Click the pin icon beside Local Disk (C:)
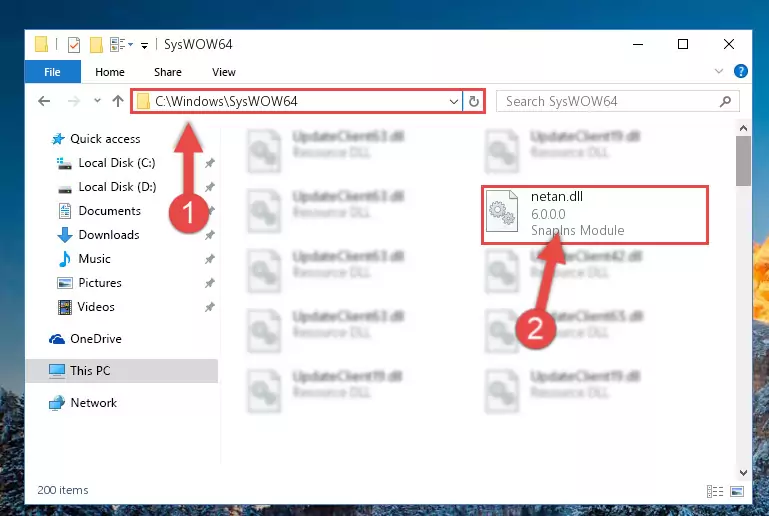The image size is (769, 516). [x=209, y=163]
